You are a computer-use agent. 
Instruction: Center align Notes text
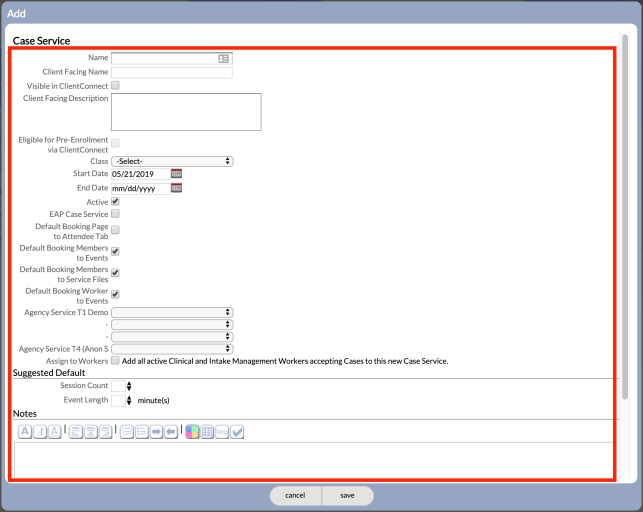91,432
